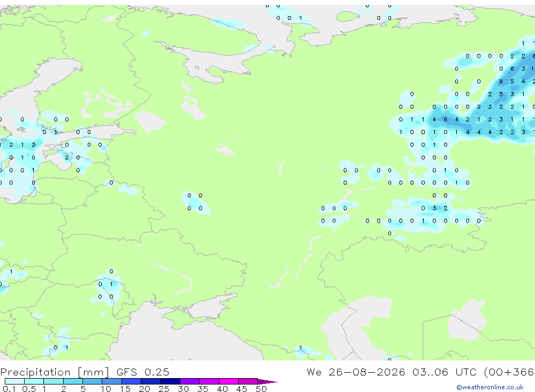The width and height of the screenshot is (535, 392).
Task: Click the 45–50 mm legend color box
Action: [248, 381]
